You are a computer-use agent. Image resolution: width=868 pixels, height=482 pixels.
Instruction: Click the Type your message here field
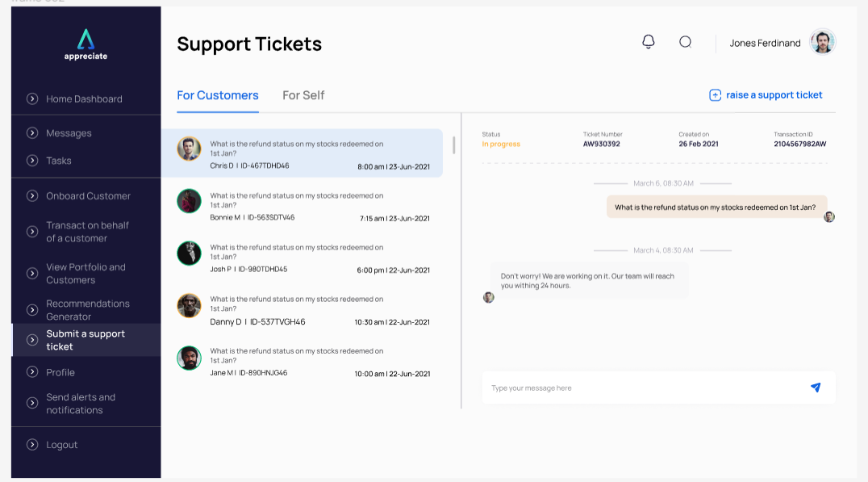(x=641, y=388)
